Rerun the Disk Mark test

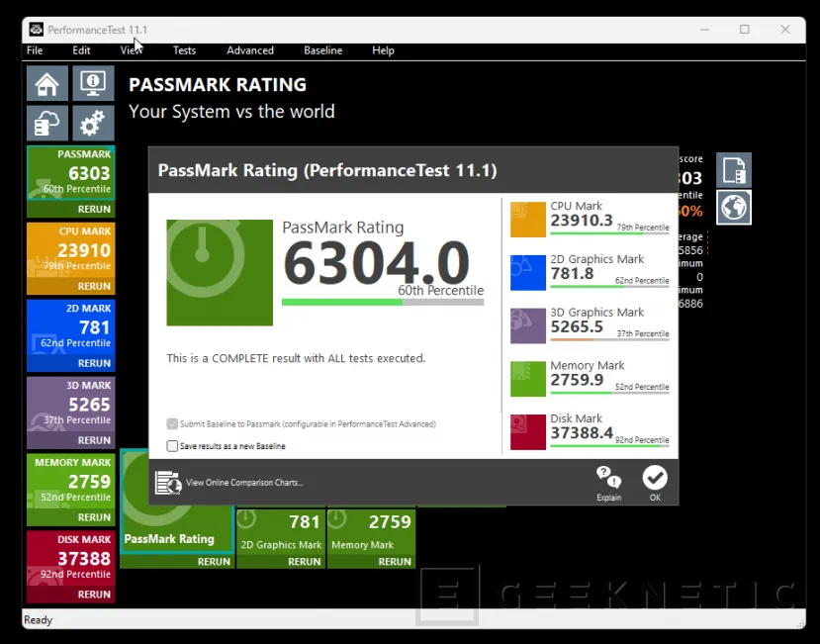[94, 595]
